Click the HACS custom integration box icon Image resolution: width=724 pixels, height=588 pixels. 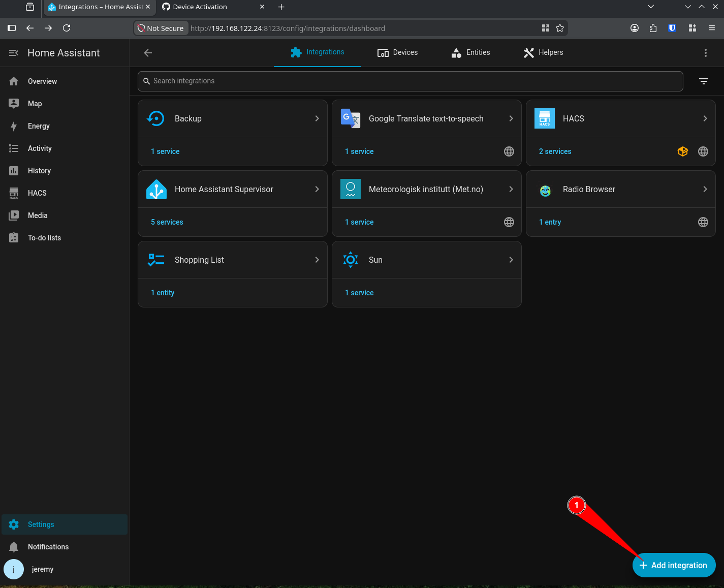click(x=683, y=151)
